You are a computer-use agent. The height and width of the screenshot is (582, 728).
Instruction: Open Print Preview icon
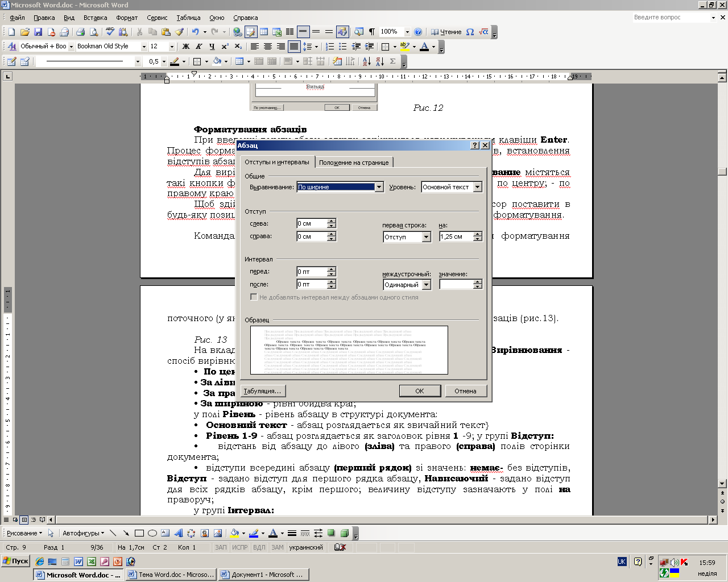pos(93,32)
